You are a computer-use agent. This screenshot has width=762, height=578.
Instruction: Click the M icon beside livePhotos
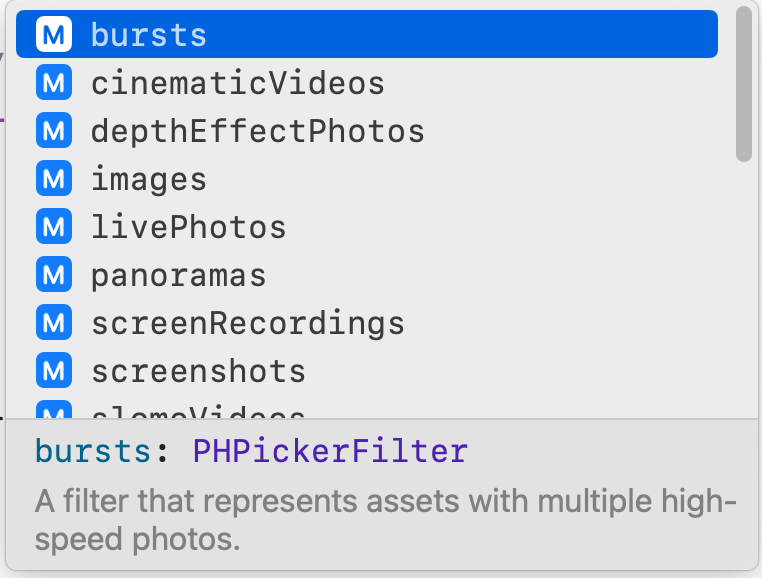pos(52,227)
